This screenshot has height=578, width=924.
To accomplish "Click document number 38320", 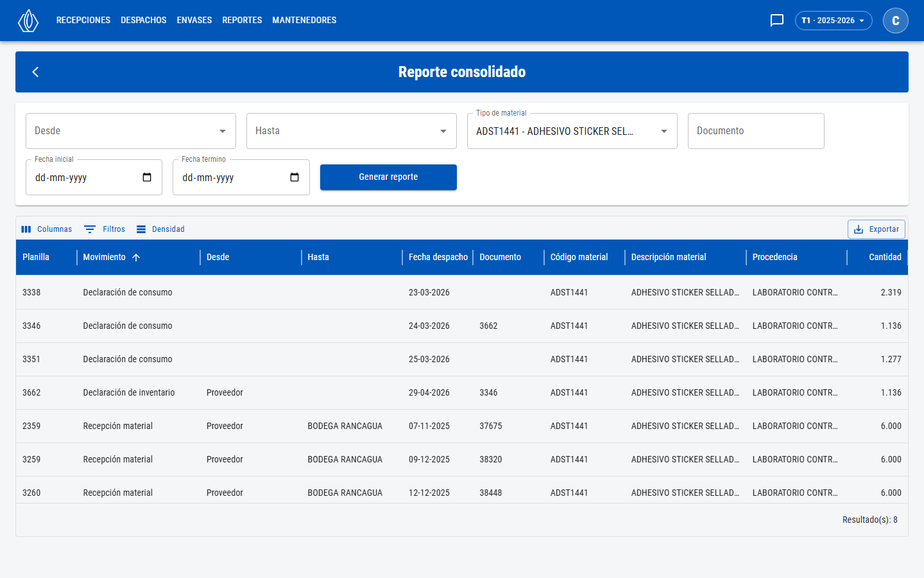I will (x=491, y=460).
